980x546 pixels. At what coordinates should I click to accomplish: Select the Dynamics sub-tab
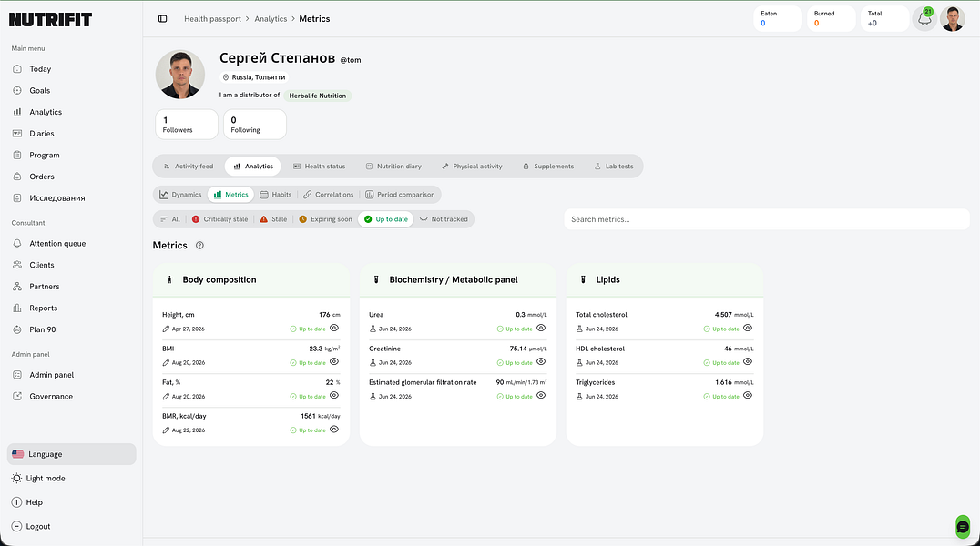point(180,195)
